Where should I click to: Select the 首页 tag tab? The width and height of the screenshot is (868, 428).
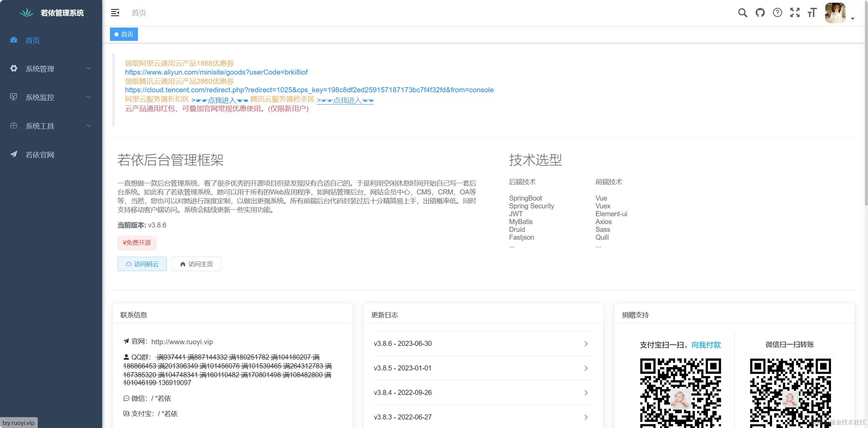point(124,34)
